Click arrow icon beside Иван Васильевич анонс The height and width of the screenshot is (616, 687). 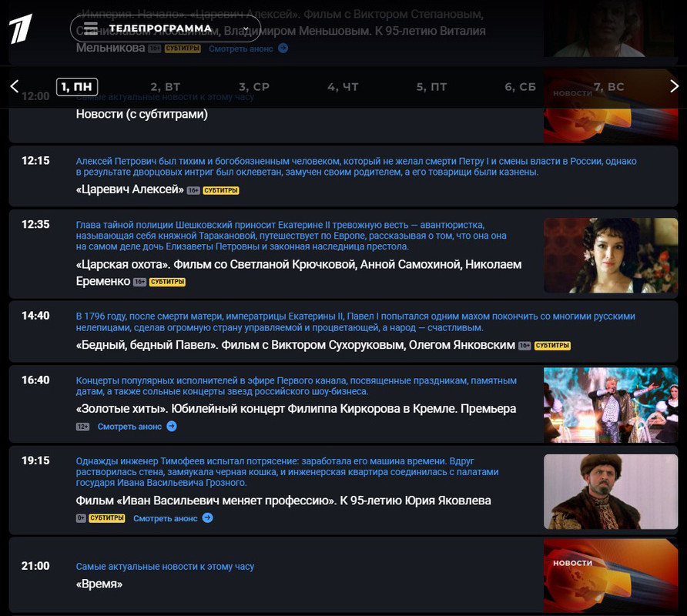208,518
